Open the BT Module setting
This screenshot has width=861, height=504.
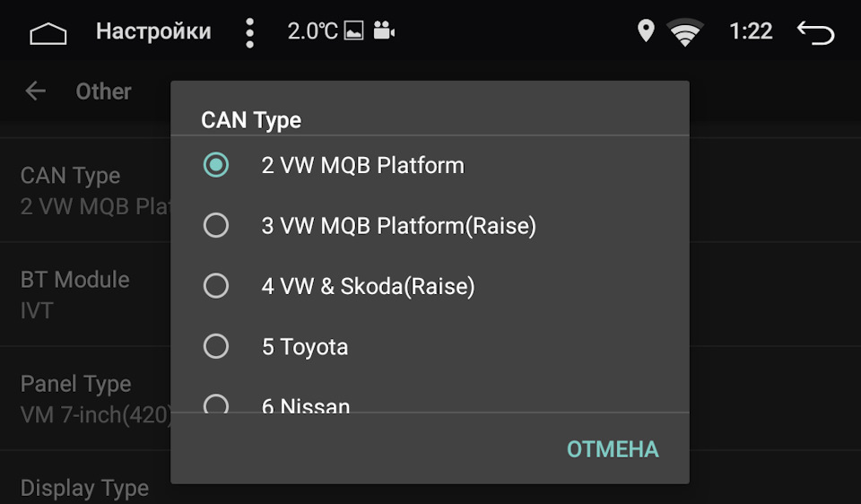click(x=85, y=294)
